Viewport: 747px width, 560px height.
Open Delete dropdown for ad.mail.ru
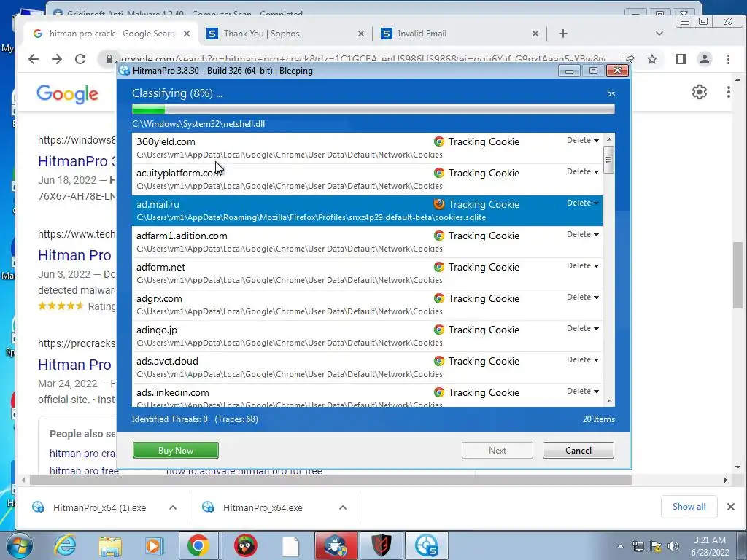tap(583, 203)
